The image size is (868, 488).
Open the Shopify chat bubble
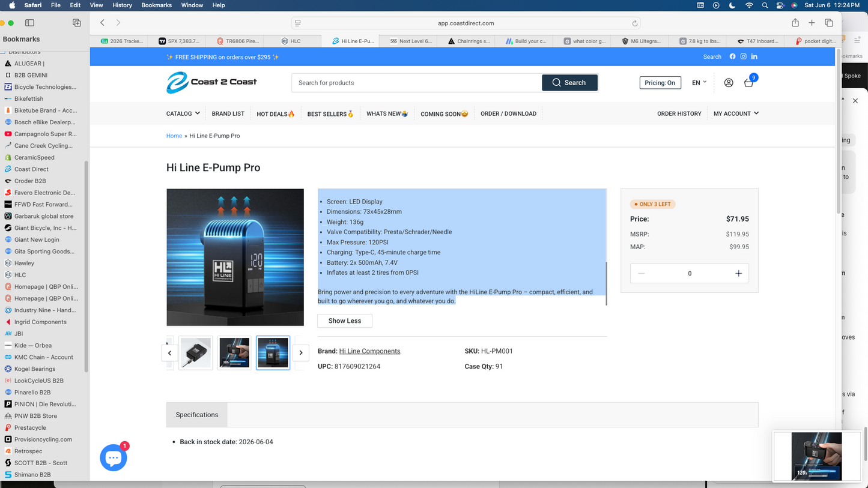point(114,457)
